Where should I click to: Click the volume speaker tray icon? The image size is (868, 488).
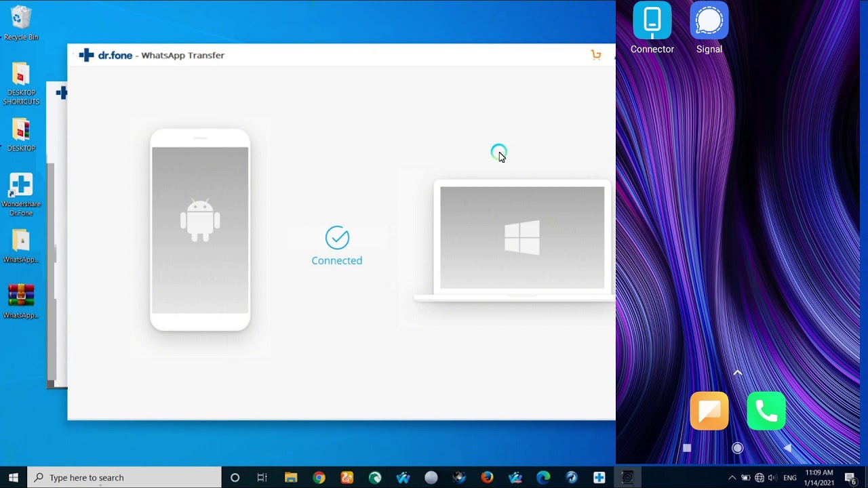coord(772,478)
